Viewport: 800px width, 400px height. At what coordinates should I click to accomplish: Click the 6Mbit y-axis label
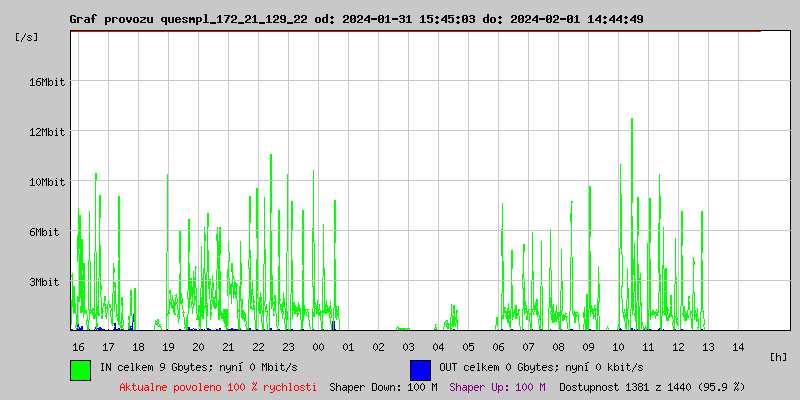click(44, 232)
